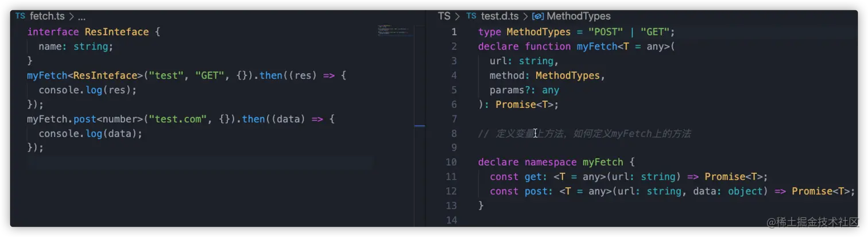Image resolution: width=868 pixels, height=237 pixels.
Task: Click the "name: string;" property line
Action: tap(76, 46)
